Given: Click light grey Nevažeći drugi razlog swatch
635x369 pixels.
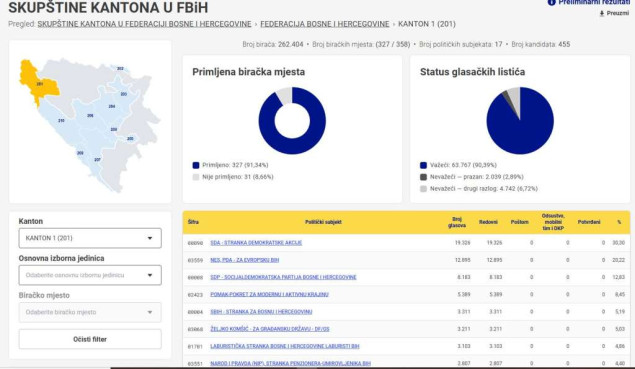Looking at the screenshot, I should [423, 189].
